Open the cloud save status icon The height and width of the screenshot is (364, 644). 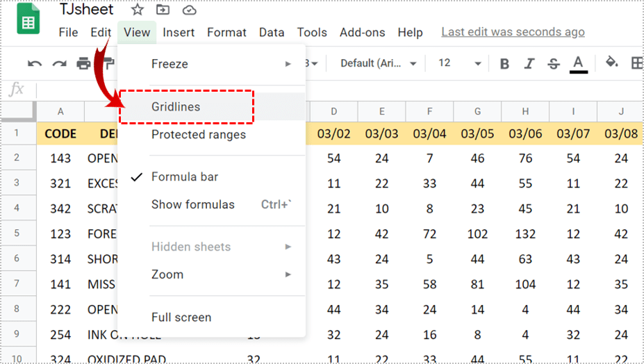(x=189, y=10)
